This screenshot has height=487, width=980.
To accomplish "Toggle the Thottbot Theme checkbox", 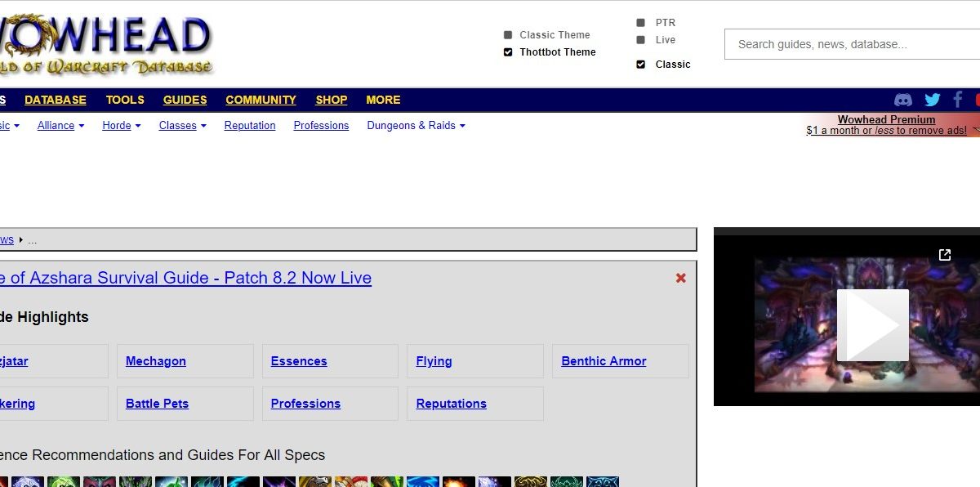I will (x=508, y=52).
